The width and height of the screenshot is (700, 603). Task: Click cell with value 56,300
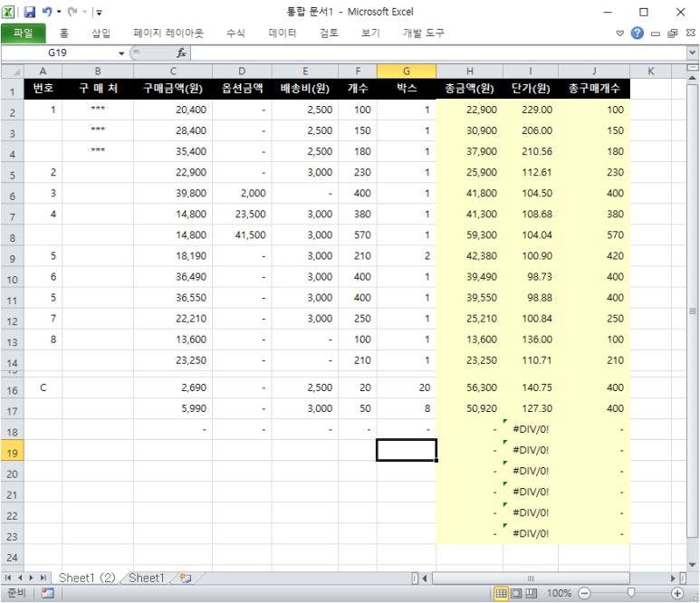coord(470,388)
